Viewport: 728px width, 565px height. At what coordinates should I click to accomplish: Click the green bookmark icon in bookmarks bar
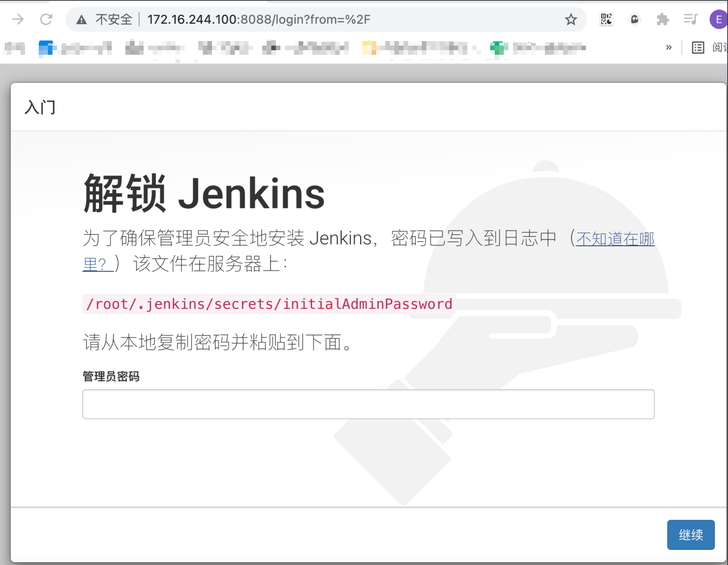coord(499,48)
